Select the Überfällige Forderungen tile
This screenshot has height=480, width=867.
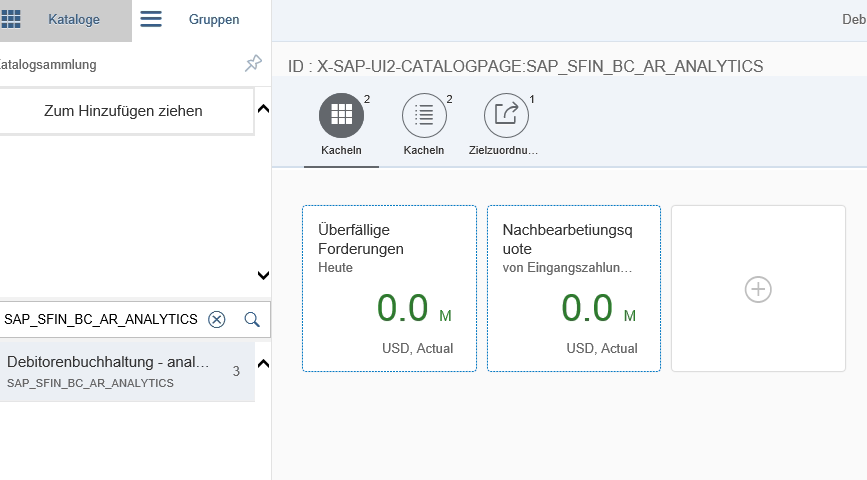389,288
